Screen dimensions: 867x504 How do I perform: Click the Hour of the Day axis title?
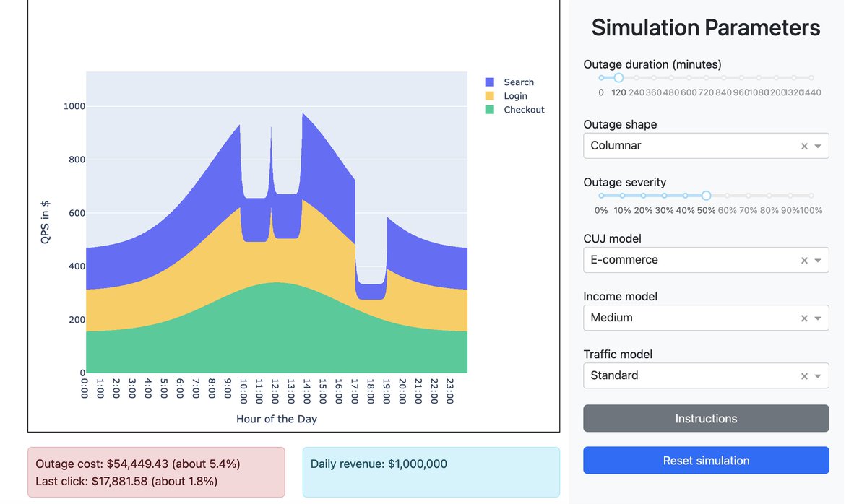point(277,419)
